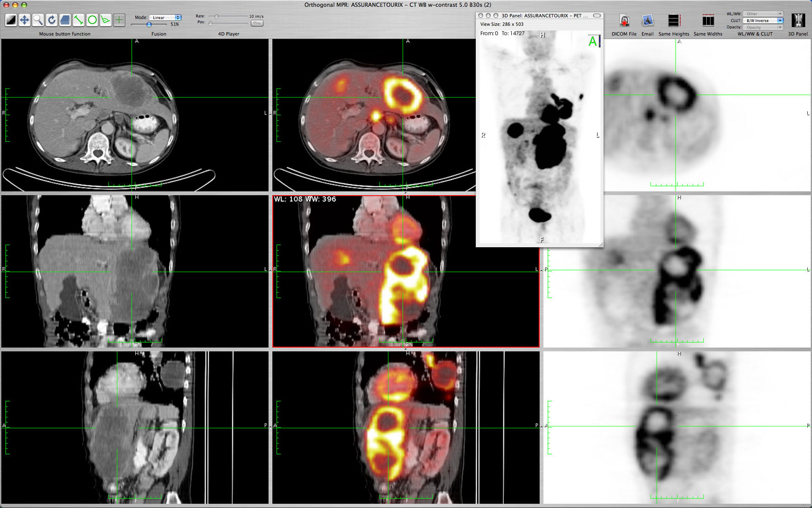Screen dimensions: 812x508
Task: Click the sagittal PET-CT fusion view
Action: pos(406,428)
